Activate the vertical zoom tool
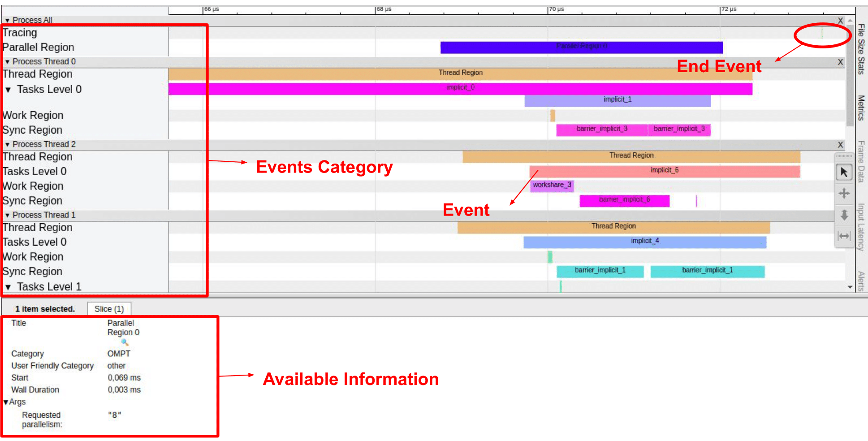The width and height of the screenshot is (868, 441). [x=844, y=215]
